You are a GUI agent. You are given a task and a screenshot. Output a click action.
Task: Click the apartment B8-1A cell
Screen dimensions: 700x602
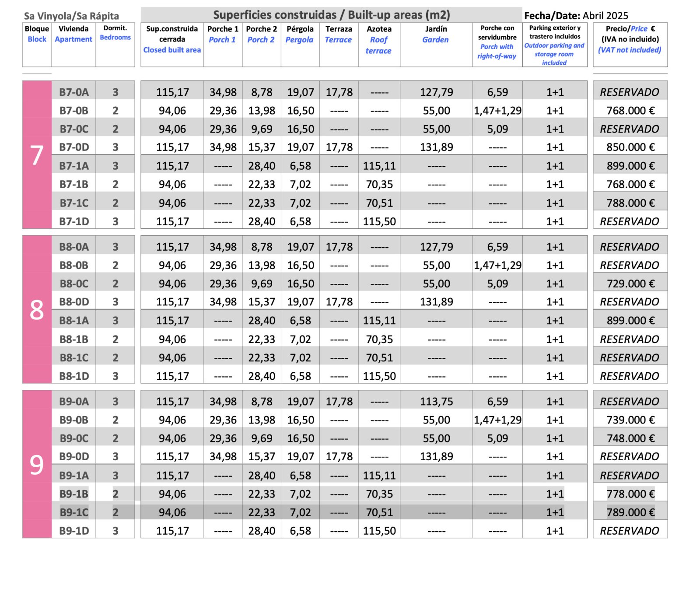[73, 321]
